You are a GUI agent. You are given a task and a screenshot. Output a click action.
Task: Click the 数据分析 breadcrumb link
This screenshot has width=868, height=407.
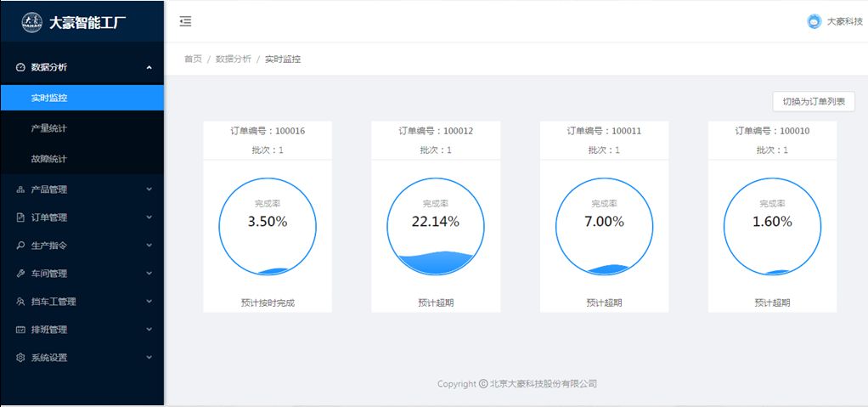(x=233, y=59)
